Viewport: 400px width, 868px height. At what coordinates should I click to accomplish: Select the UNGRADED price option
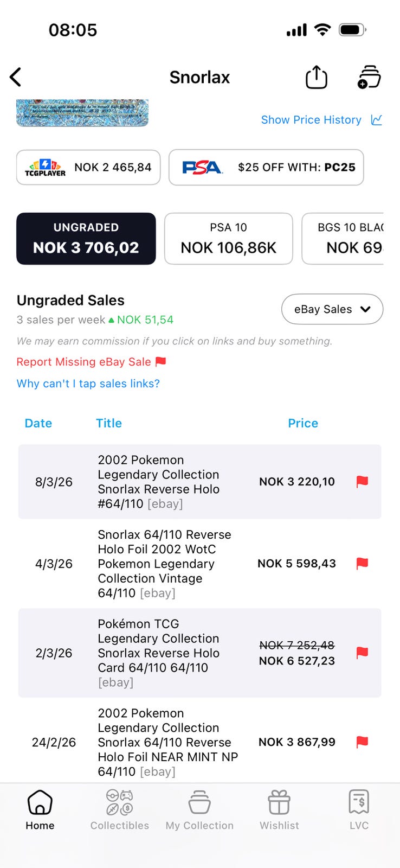(x=86, y=239)
